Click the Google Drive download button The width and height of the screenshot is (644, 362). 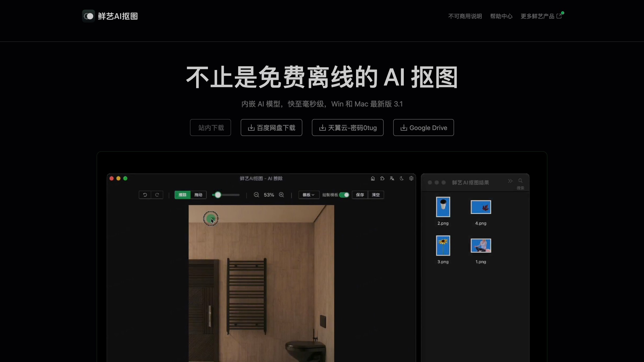point(423,127)
